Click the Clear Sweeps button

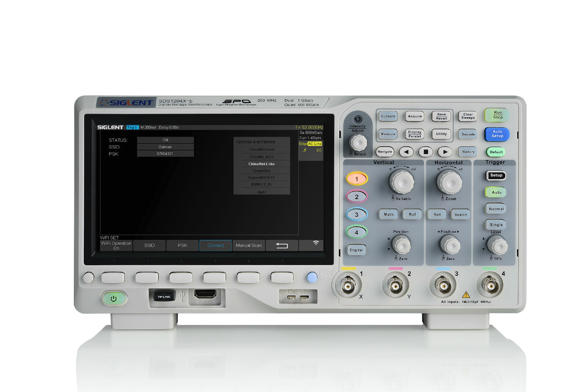pos(468,116)
